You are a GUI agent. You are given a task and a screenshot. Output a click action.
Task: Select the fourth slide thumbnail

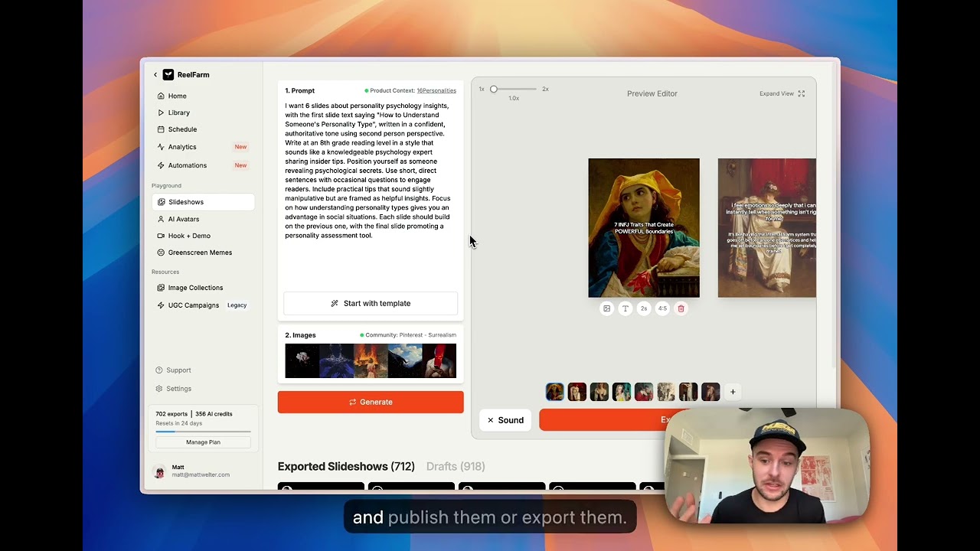[622, 393]
